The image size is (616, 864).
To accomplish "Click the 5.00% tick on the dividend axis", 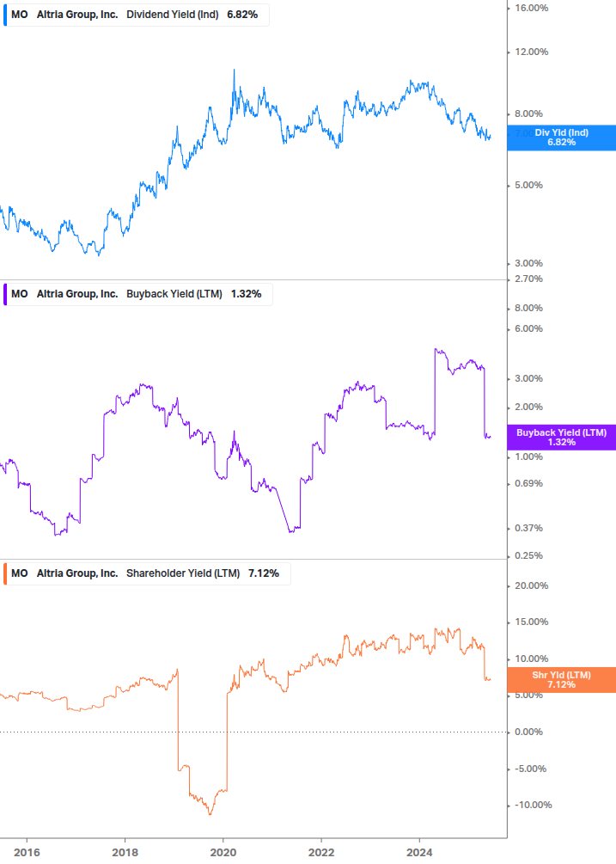I will (x=528, y=186).
